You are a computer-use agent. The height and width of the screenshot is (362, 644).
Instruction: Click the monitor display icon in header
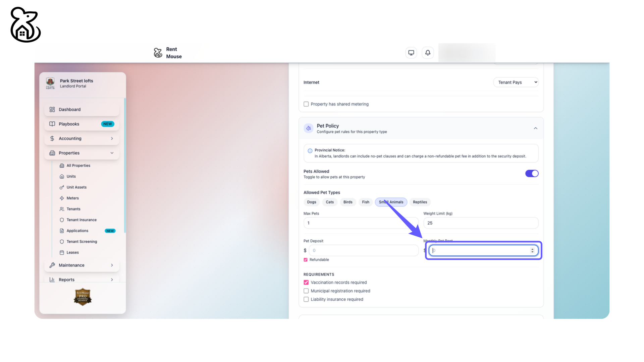411,53
